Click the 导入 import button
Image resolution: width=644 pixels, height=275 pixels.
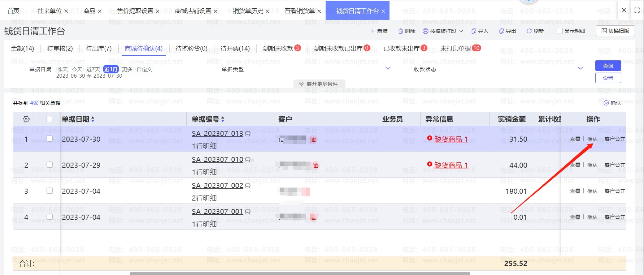pyautogui.click(x=480, y=31)
